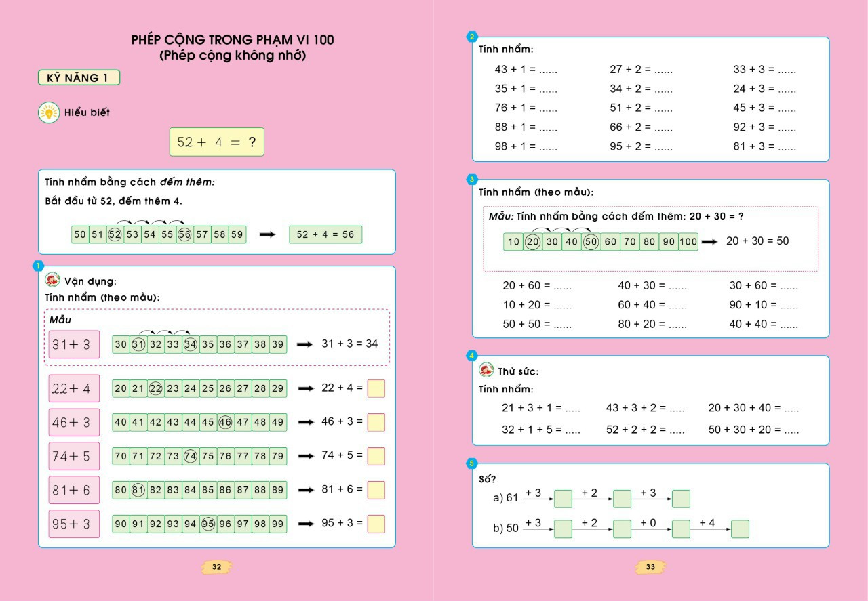868x601 pixels.
Task: Click the character icon next to Vận dụng
Action: click(52, 280)
